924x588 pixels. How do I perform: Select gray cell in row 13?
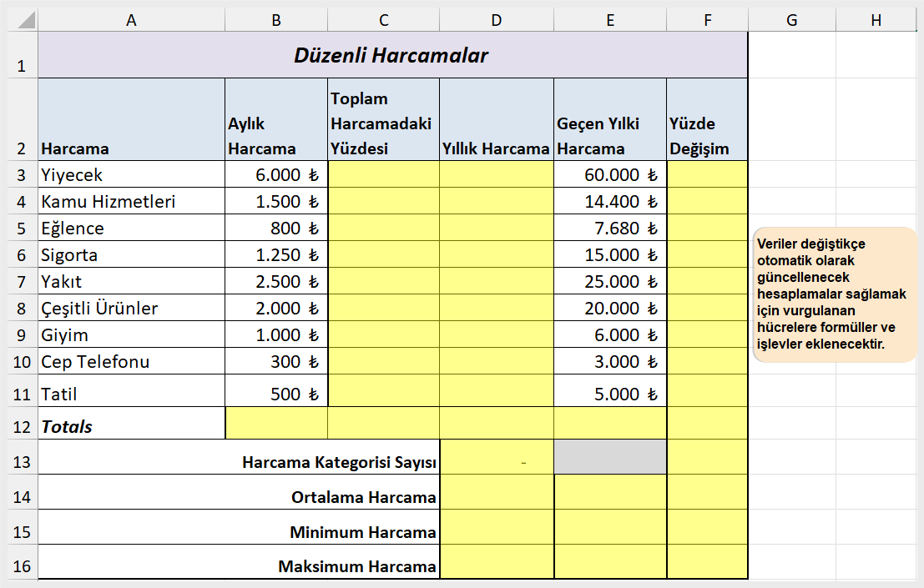(610, 457)
